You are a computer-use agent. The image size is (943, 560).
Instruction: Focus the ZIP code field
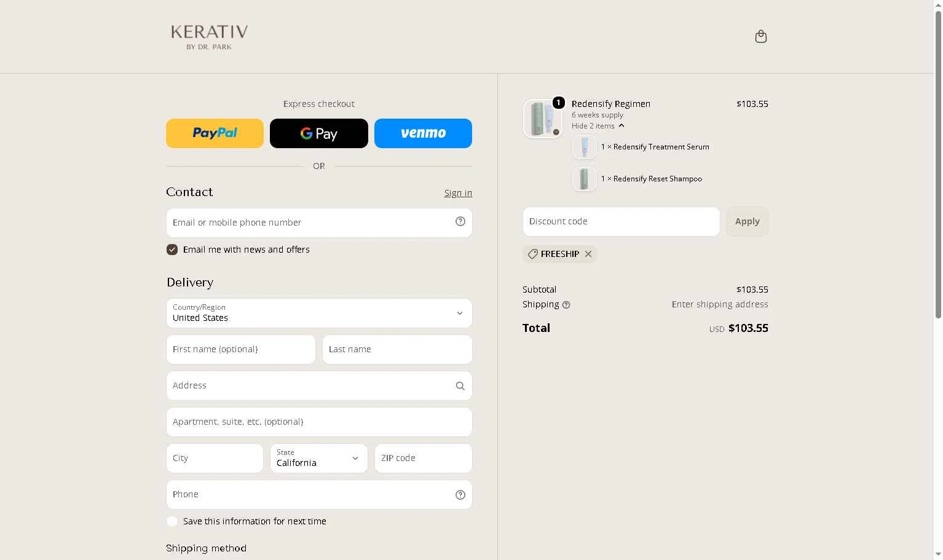click(x=423, y=459)
